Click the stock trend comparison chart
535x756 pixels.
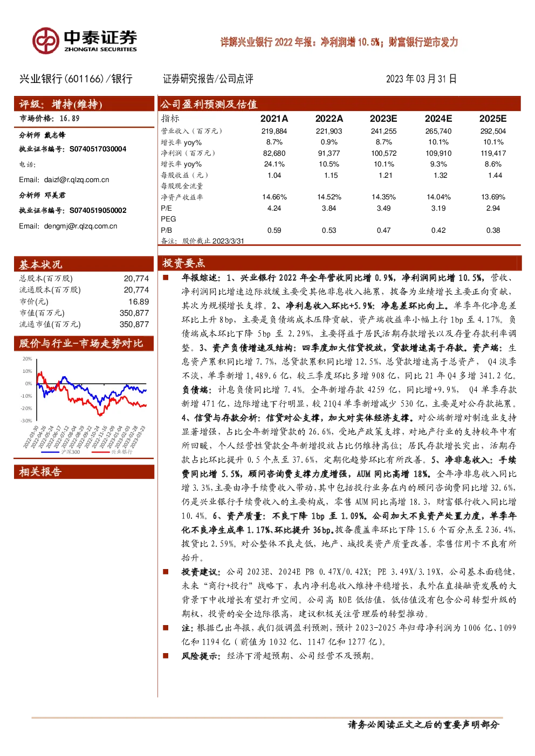tap(84, 405)
